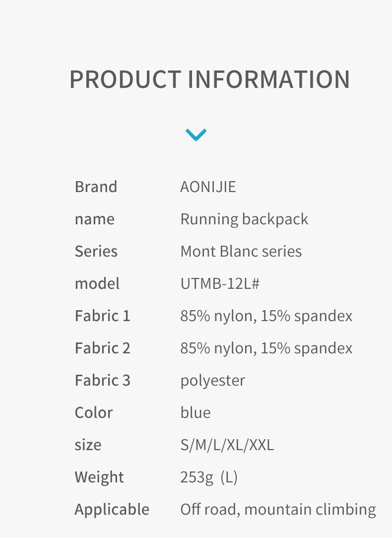Click the UTMB-12L# model value

[x=220, y=284]
